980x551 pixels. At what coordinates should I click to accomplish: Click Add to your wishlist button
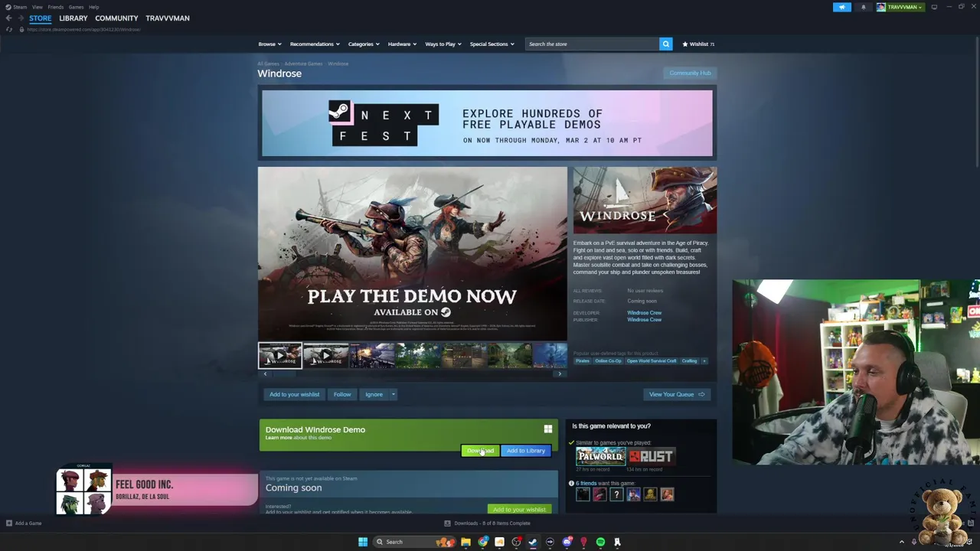[294, 395]
